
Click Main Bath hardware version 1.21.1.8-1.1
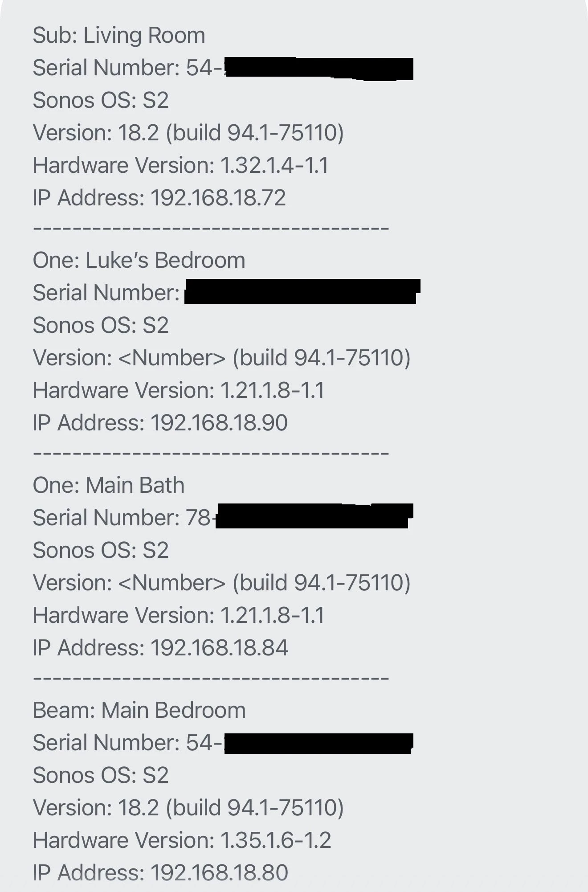point(179,615)
